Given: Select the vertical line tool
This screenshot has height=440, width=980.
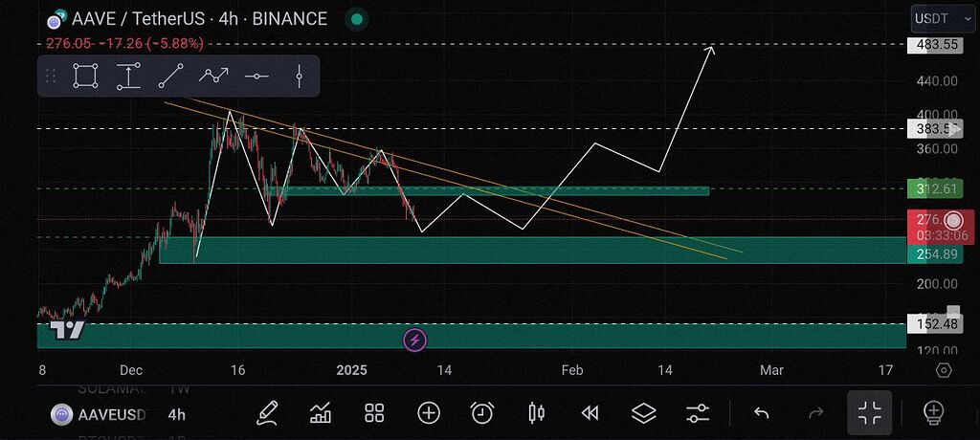Looking at the screenshot, I should 300,77.
